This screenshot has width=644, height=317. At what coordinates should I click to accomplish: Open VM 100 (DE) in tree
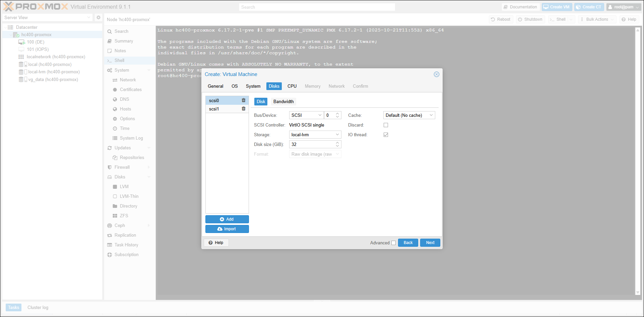tap(36, 42)
